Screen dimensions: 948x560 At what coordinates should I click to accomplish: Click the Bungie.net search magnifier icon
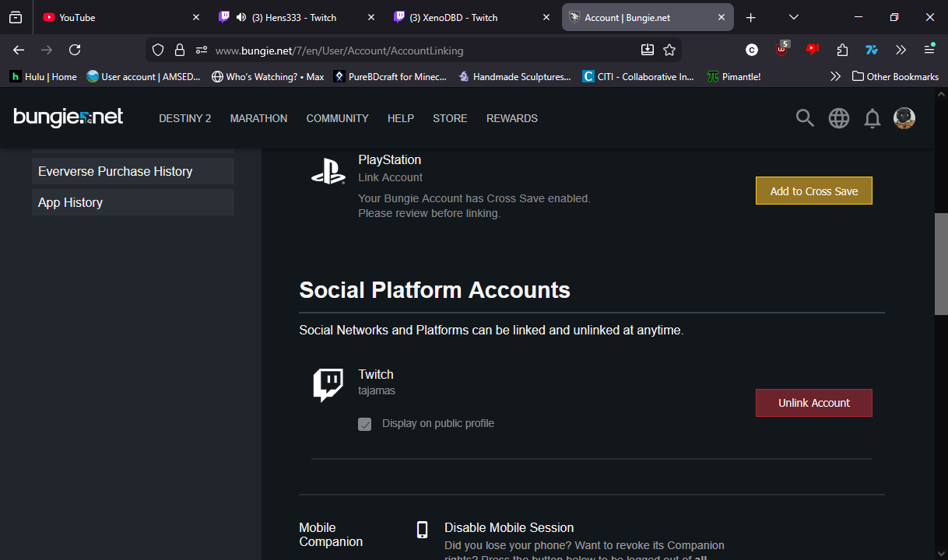805,118
